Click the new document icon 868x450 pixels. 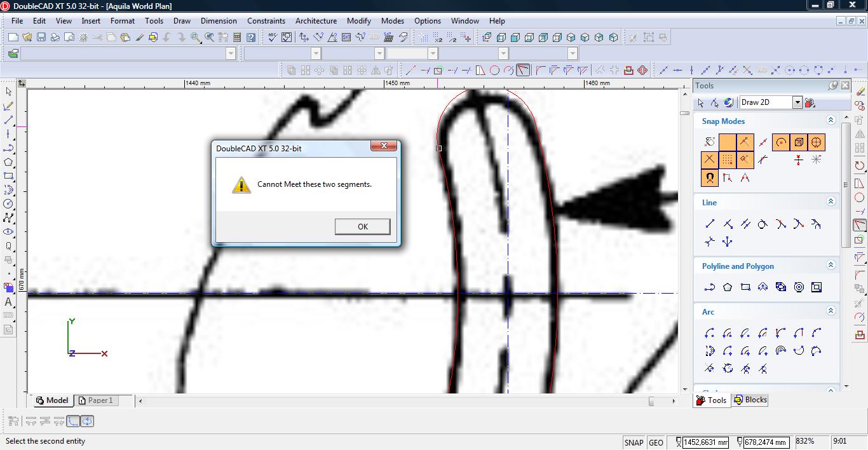click(x=13, y=37)
